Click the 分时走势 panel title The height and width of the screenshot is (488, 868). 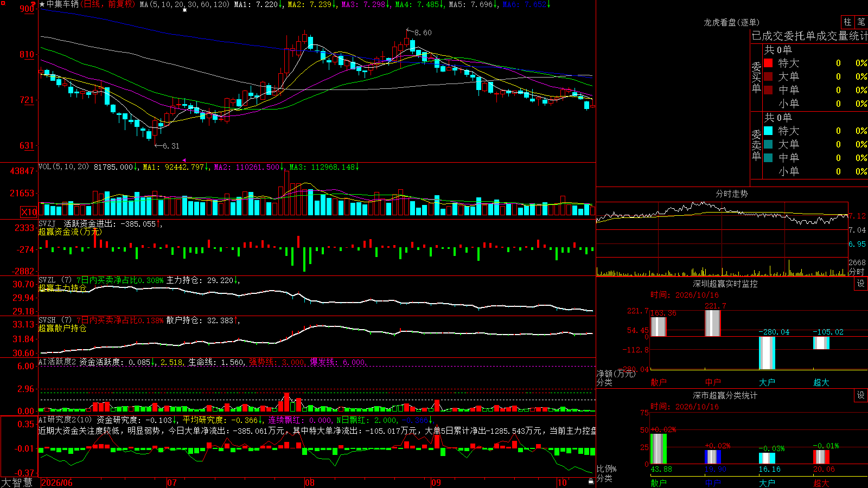point(731,194)
